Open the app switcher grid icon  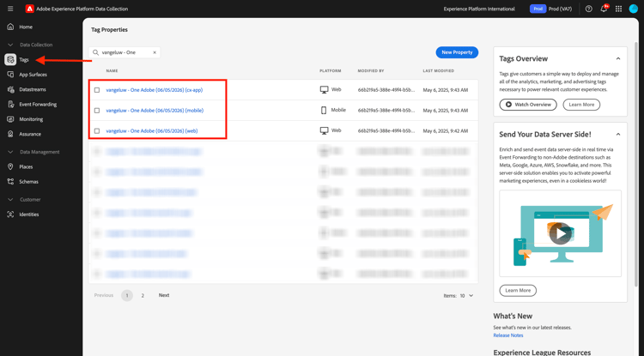click(x=618, y=9)
